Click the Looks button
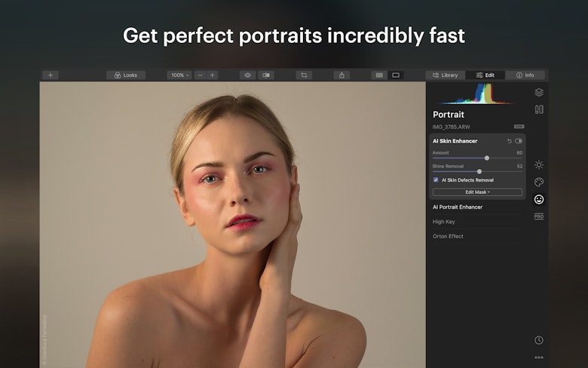The image size is (588, 368). tap(126, 75)
